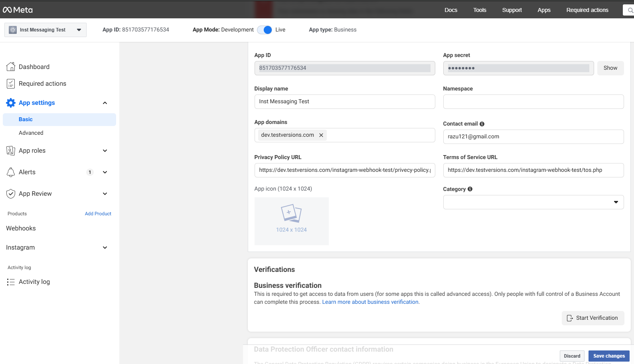Upload an app icon 1024 x 1024
Screen dimensions: 634x364
[x=292, y=221]
